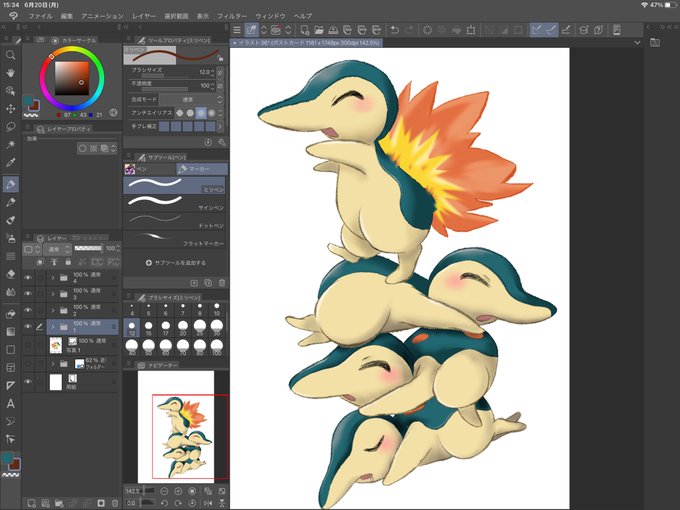Click inside the color wheel square
The image size is (680, 510).
(x=72, y=78)
